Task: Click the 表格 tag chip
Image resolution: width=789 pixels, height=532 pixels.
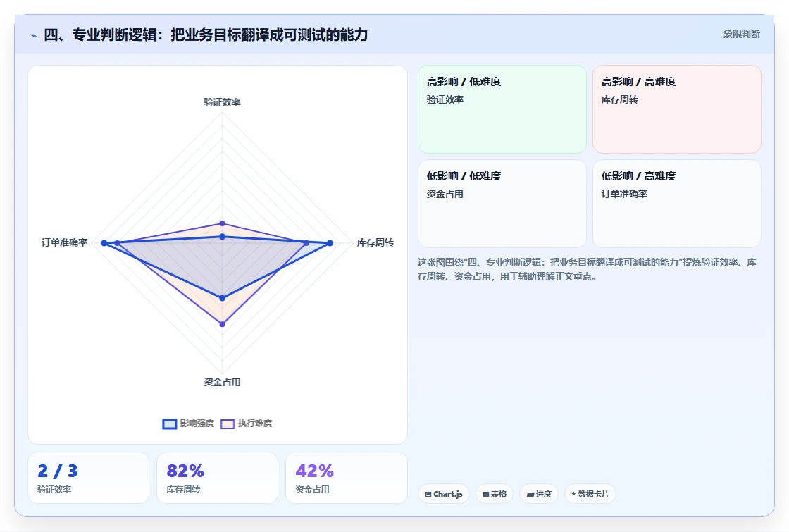Action: click(494, 494)
